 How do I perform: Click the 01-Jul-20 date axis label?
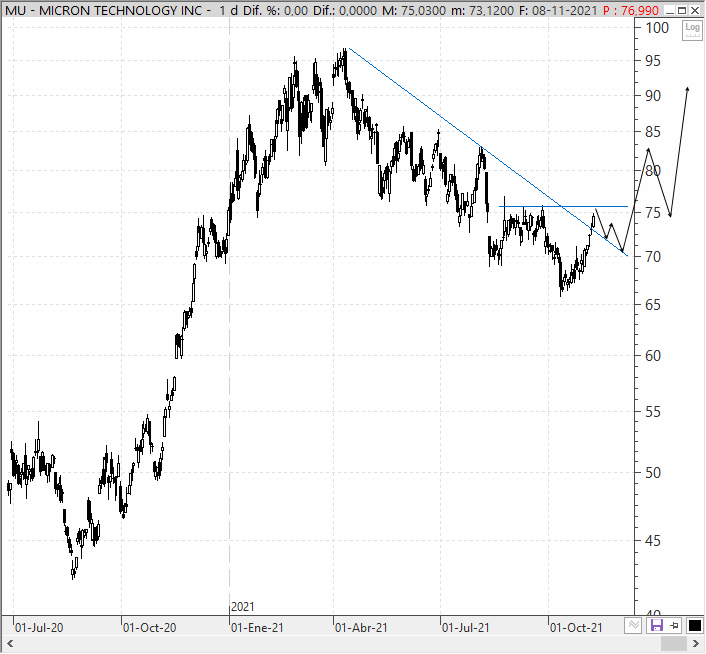[x=39, y=627]
